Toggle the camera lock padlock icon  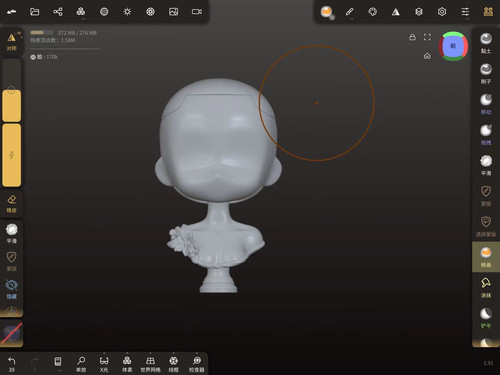coord(412,37)
